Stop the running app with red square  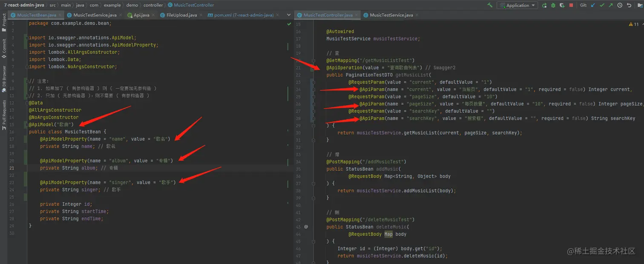(572, 5)
